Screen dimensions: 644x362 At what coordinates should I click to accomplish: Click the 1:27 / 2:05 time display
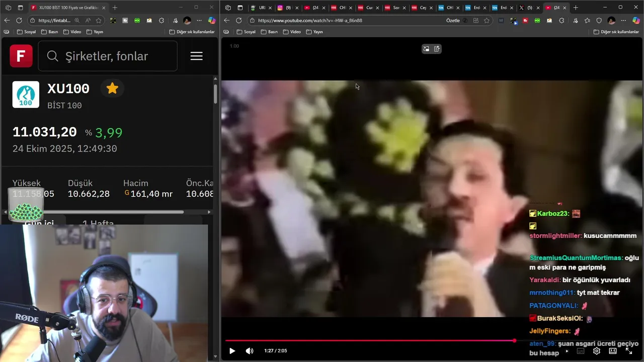(275, 351)
